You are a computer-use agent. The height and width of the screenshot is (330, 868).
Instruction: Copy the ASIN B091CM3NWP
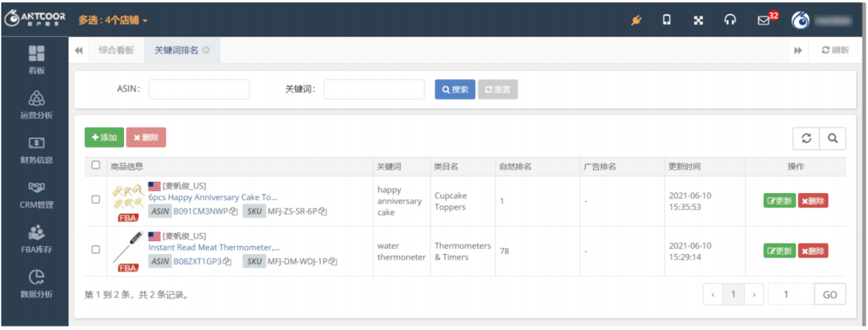point(233,212)
